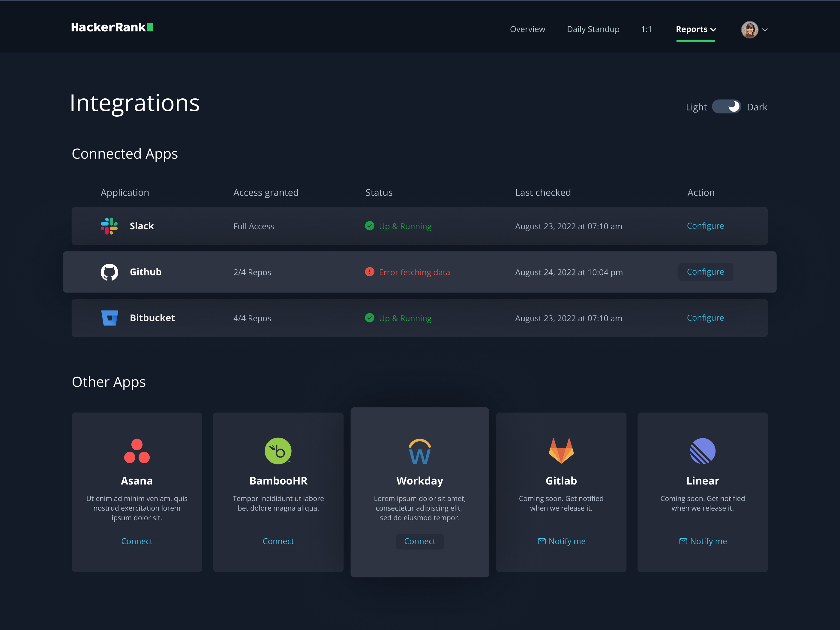Navigate to the Overview page

[x=527, y=29]
